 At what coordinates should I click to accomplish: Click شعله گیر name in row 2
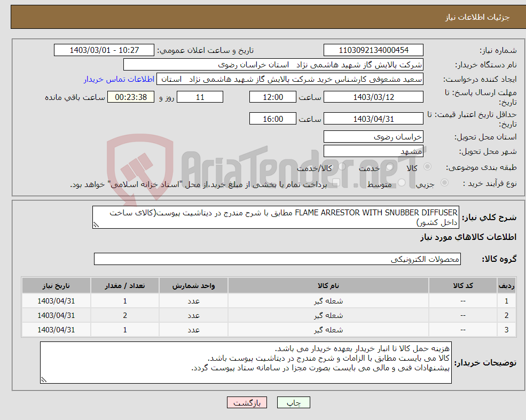(x=328, y=316)
